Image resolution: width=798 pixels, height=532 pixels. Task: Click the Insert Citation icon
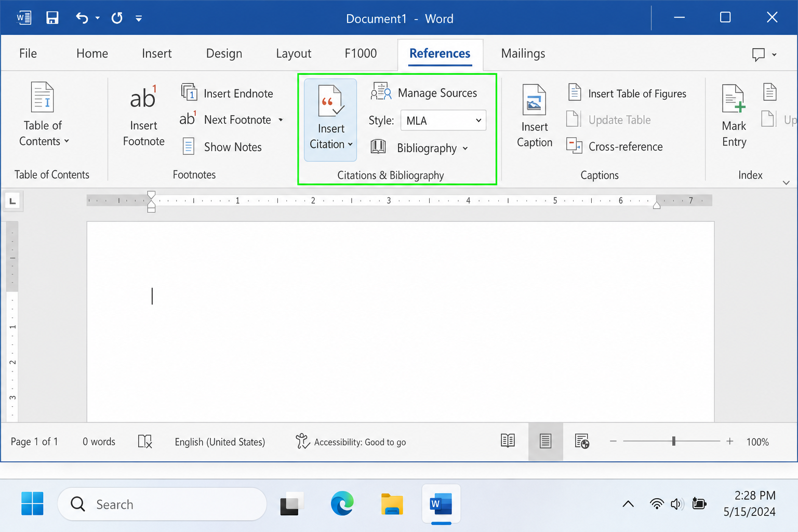point(331,101)
